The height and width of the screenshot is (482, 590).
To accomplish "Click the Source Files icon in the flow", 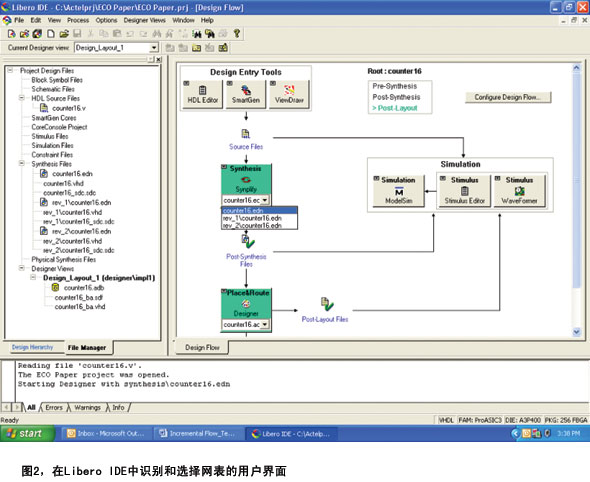I will tap(245, 134).
